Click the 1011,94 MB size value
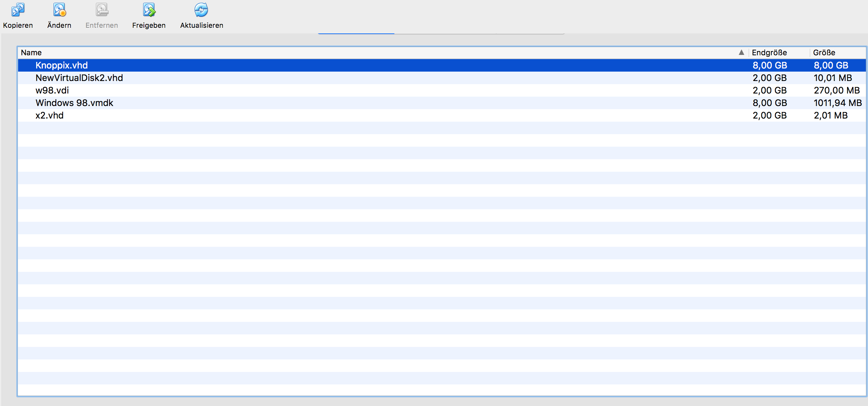This screenshot has height=406, width=868. (x=838, y=103)
